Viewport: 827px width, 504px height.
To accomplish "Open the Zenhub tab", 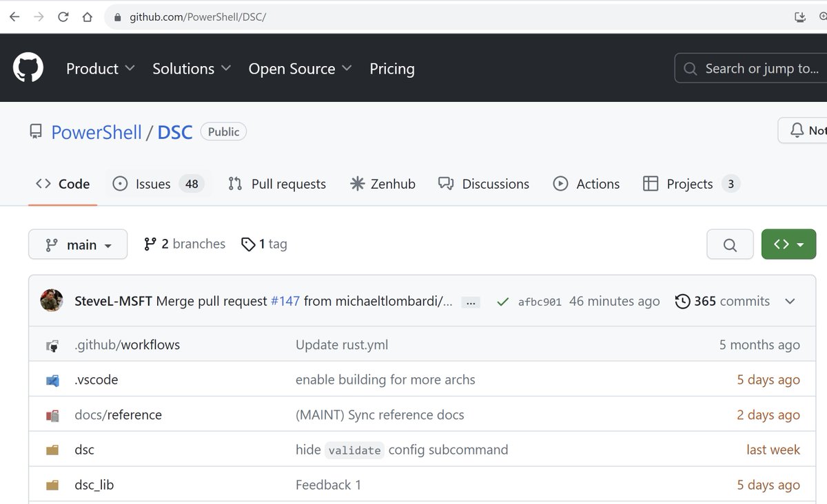I will point(382,184).
